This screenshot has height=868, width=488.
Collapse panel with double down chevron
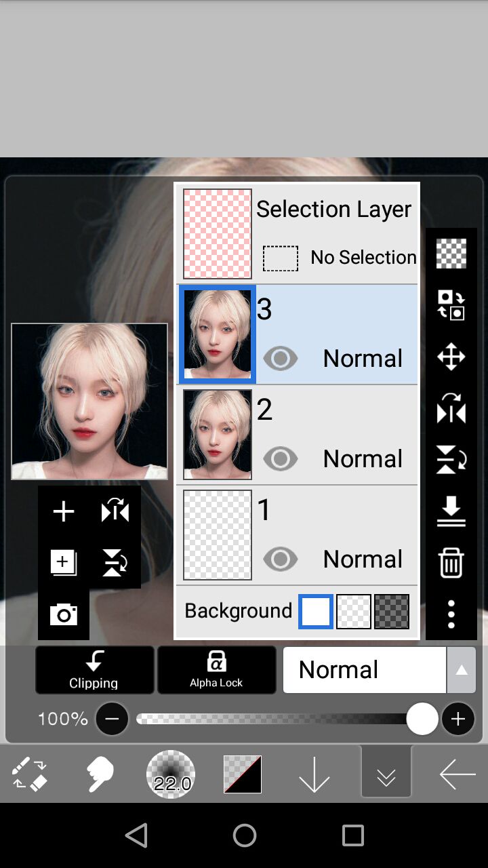(x=386, y=774)
